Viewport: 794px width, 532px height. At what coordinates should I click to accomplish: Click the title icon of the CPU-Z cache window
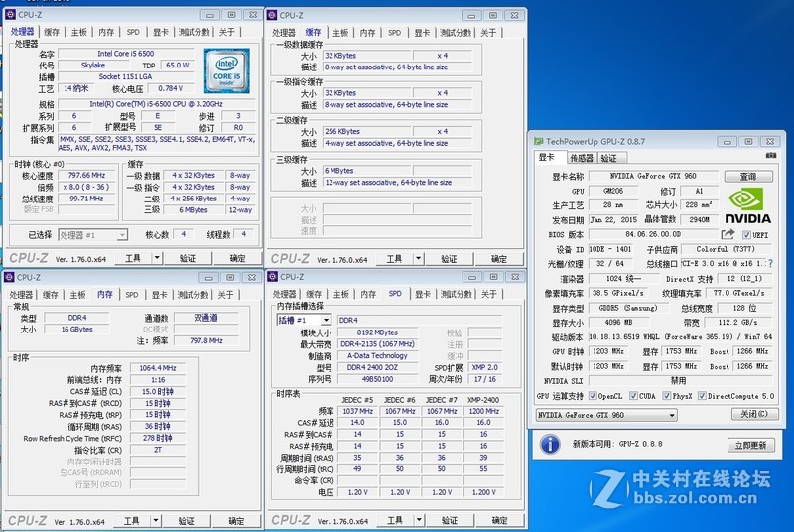(x=272, y=15)
